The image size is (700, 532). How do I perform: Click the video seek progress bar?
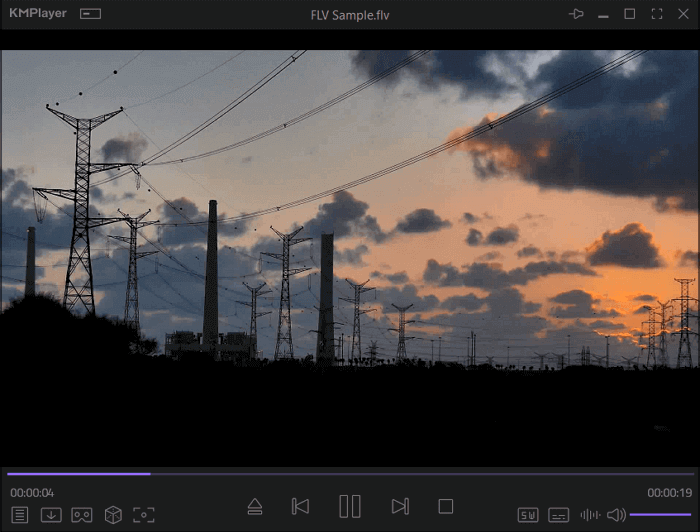point(350,474)
